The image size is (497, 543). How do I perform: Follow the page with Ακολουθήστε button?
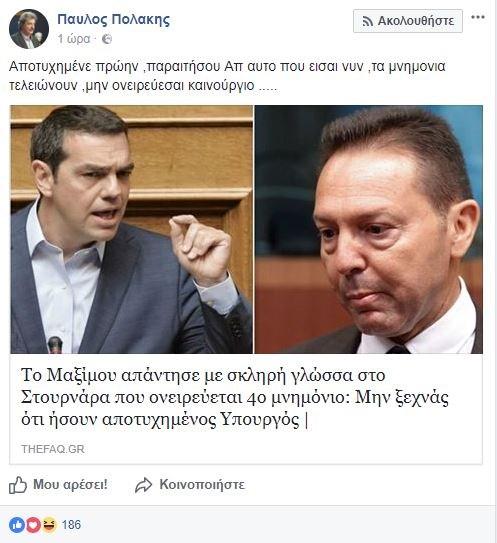tap(408, 21)
